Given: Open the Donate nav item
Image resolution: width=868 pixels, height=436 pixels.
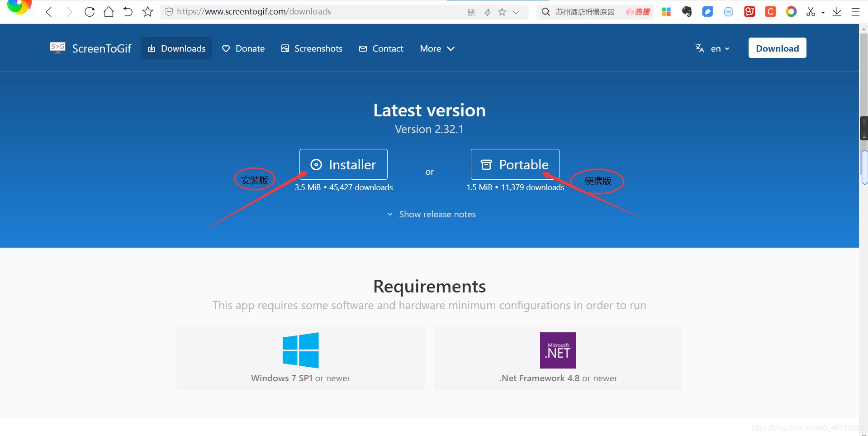Looking at the screenshot, I should pos(243,48).
